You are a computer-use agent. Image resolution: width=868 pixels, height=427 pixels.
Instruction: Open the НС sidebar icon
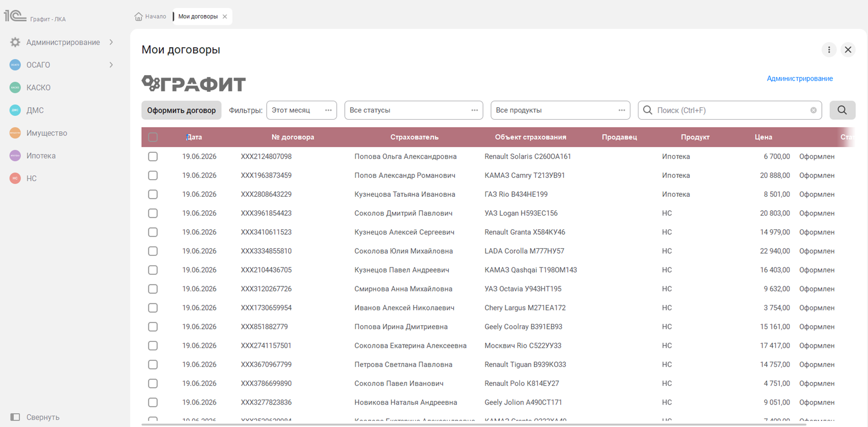click(15, 178)
